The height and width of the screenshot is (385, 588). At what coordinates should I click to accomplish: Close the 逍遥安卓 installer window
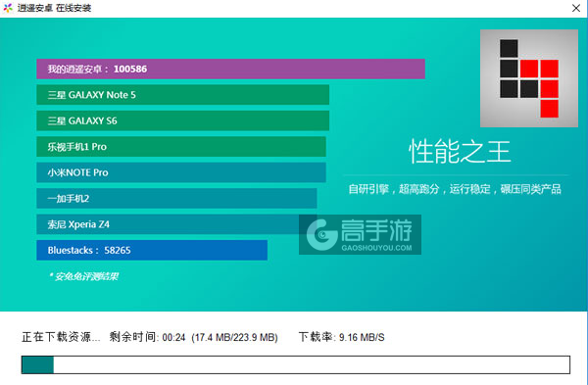pyautogui.click(x=576, y=8)
